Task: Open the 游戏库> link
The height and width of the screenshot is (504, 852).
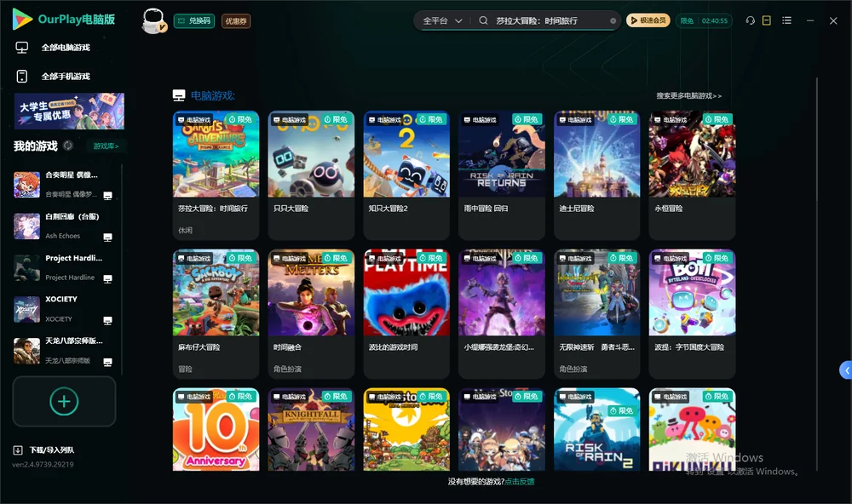Action: pyautogui.click(x=106, y=146)
